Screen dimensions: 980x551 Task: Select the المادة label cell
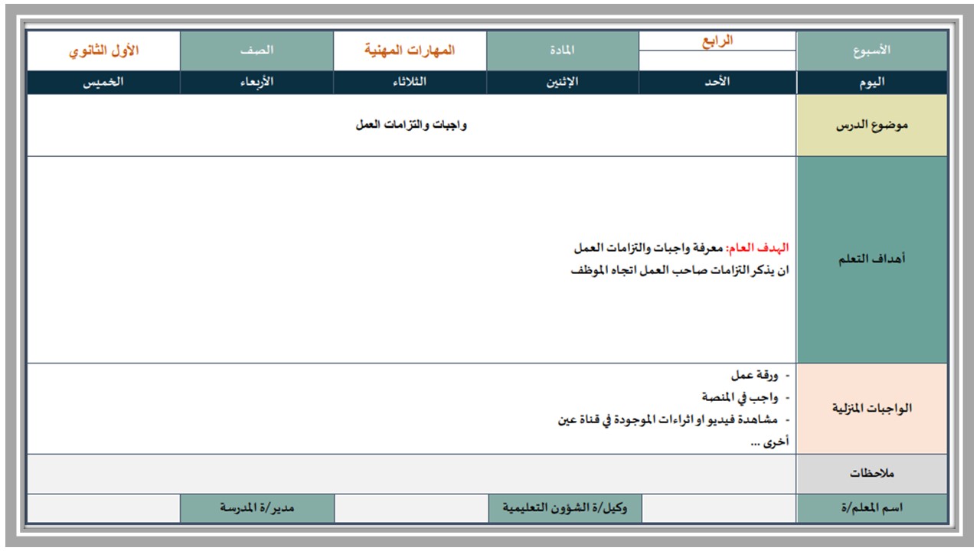tap(563, 51)
